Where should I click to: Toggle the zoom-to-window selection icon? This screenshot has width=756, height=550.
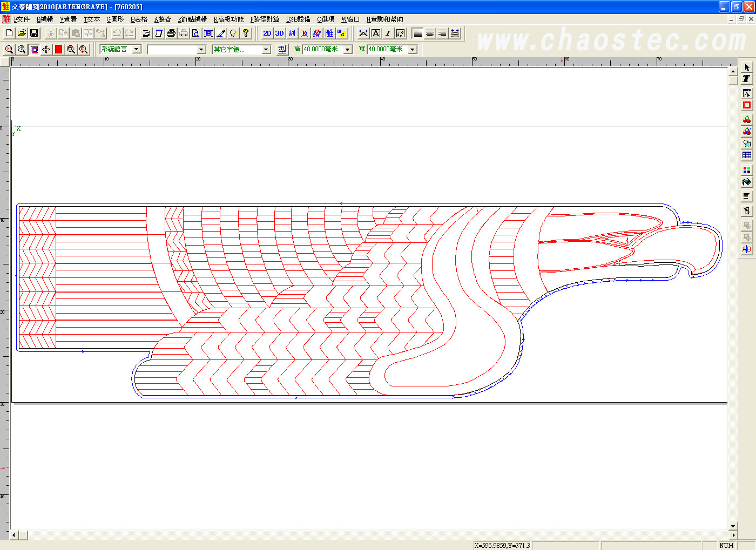pyautogui.click(x=34, y=49)
